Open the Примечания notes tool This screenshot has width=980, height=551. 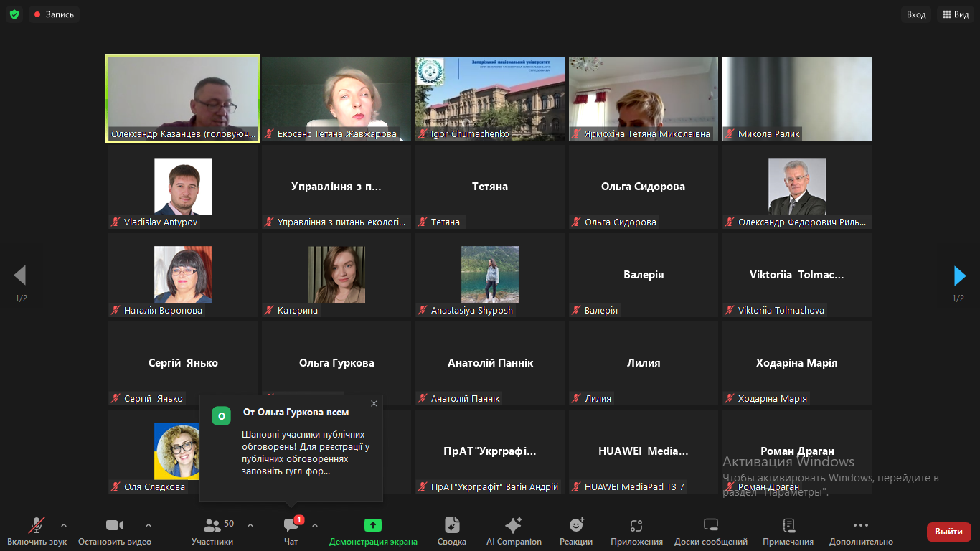tap(788, 532)
